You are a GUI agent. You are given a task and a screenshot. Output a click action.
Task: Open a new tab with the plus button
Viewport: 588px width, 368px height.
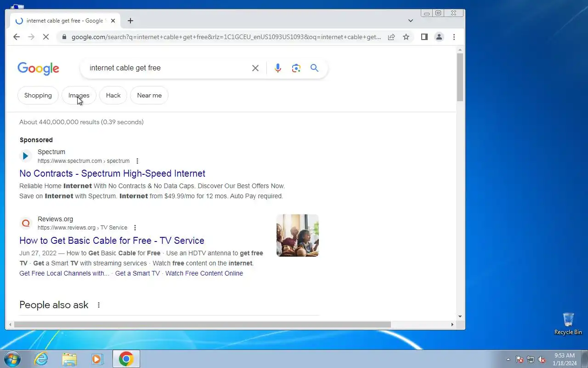click(130, 21)
